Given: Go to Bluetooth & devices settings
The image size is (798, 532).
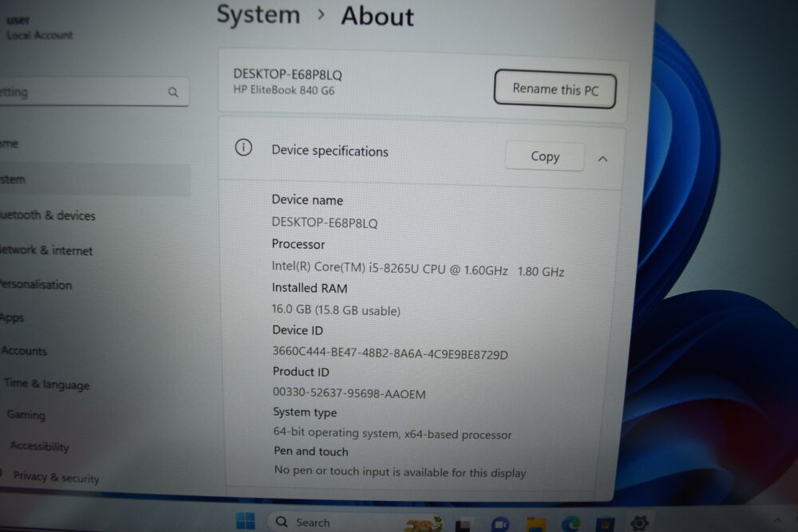Looking at the screenshot, I should 48,215.
